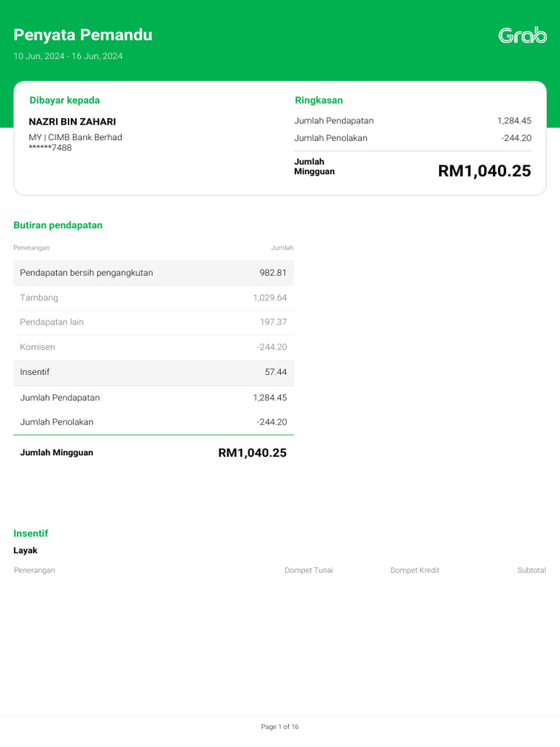560x747 pixels.
Task: Click the 'Jumlah' column header
Action: click(282, 248)
